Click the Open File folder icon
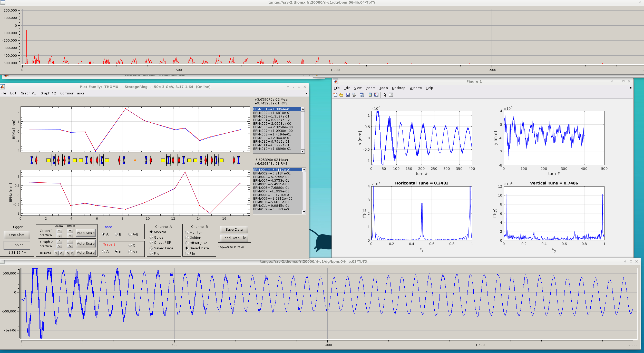644x353 pixels. pos(341,95)
